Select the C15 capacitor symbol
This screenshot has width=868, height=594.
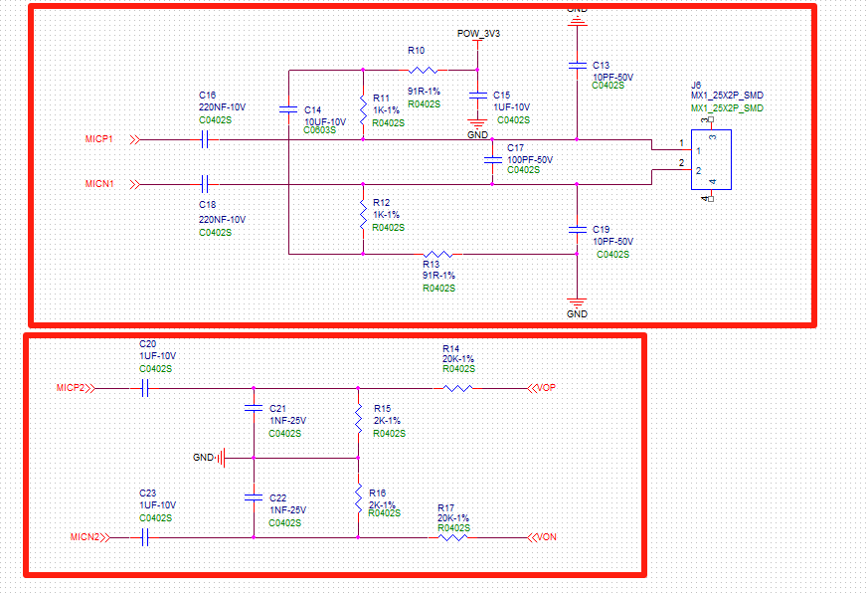pos(477,96)
